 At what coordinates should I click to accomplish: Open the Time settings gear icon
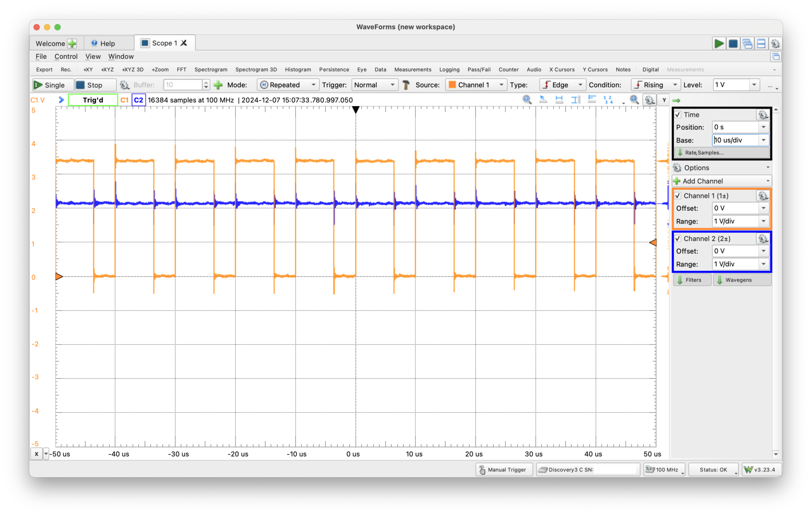pyautogui.click(x=763, y=115)
